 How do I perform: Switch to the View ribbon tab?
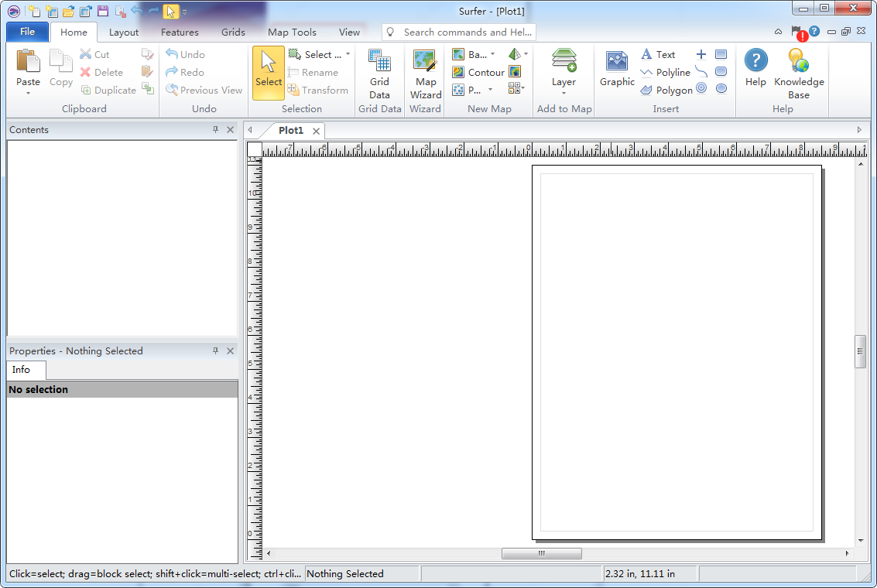point(349,32)
